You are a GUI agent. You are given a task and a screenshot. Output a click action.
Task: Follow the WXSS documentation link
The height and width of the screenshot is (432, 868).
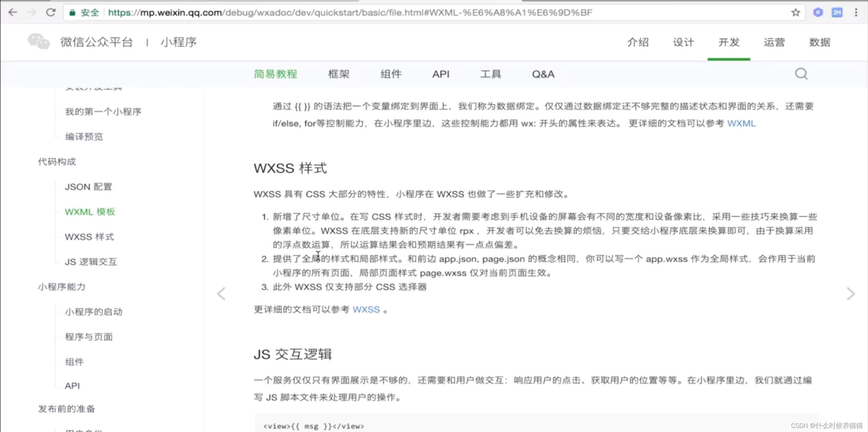point(366,309)
